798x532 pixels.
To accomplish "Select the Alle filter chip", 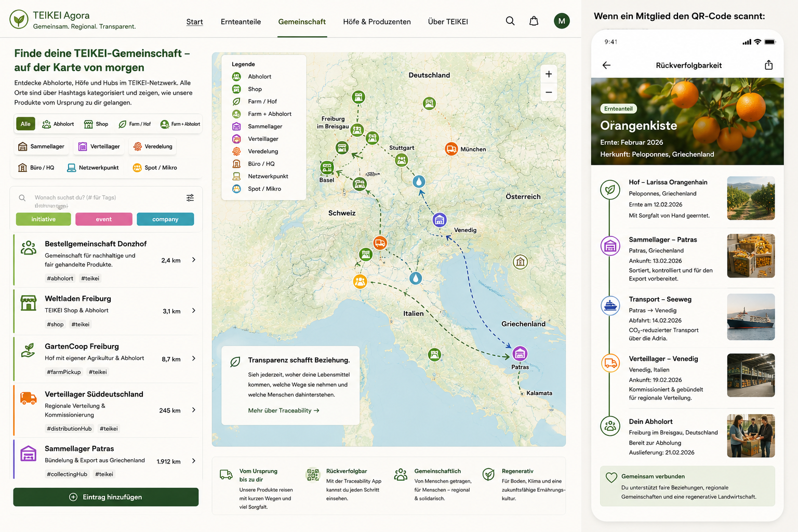I will 25,124.
